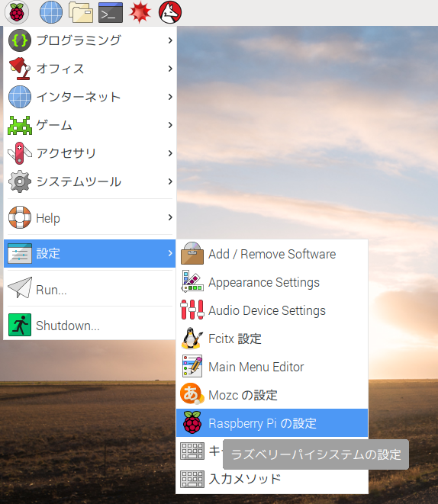Open the Wolfram wolf icon in taskbar

point(170,12)
